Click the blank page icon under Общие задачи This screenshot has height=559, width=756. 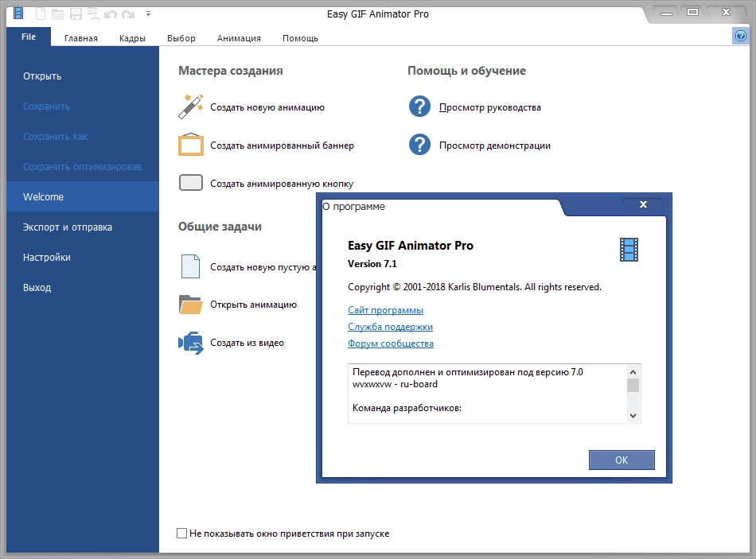click(190, 266)
